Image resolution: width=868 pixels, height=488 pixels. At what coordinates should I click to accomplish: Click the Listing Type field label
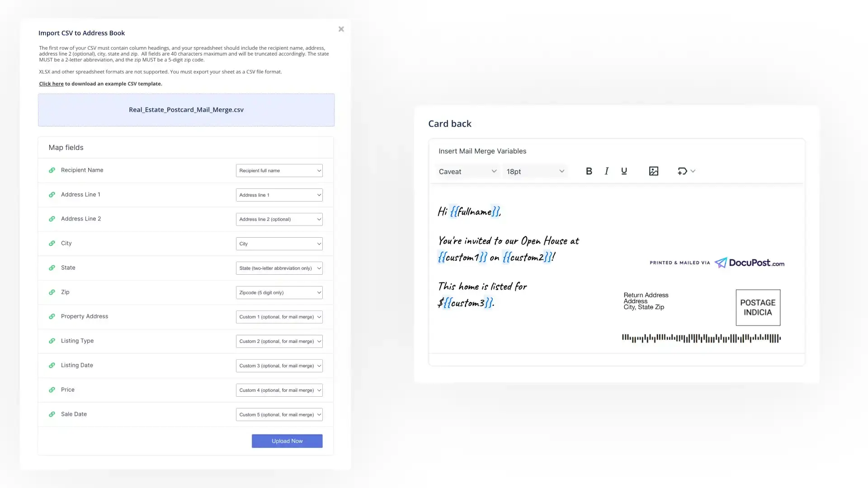(77, 341)
